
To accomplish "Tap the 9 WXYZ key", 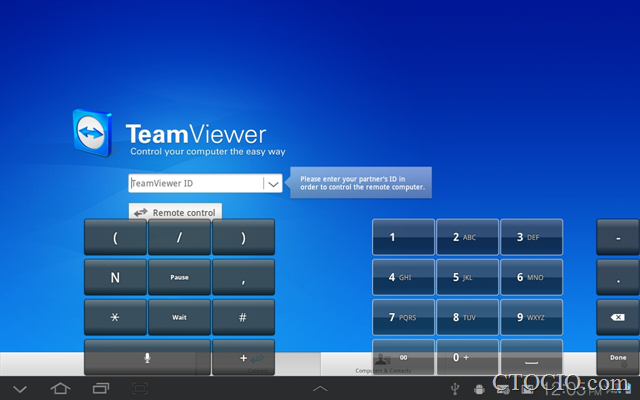I will pos(531,317).
